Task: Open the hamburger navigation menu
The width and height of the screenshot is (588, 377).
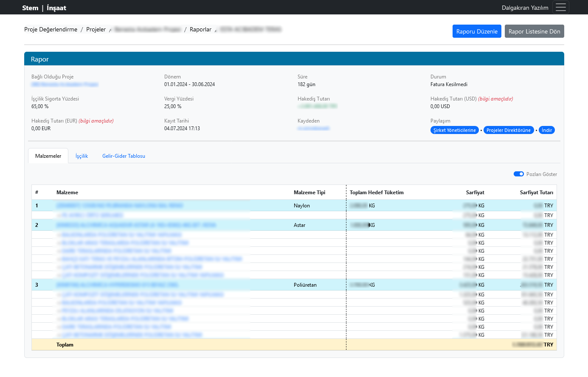Action: point(561,8)
